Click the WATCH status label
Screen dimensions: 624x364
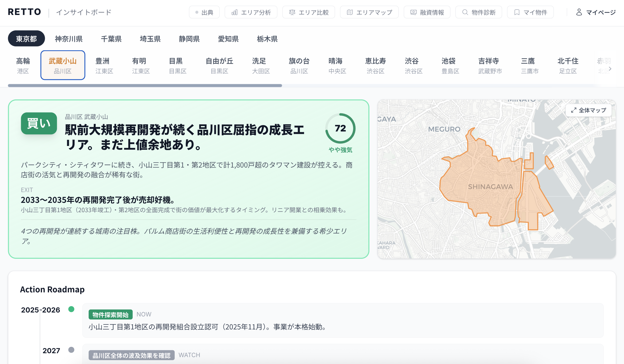tap(189, 355)
